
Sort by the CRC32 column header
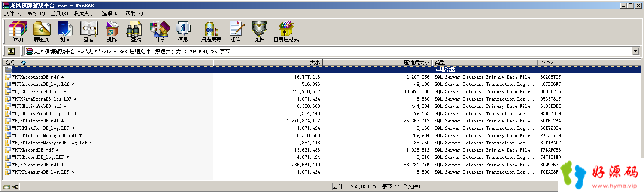[589, 63]
